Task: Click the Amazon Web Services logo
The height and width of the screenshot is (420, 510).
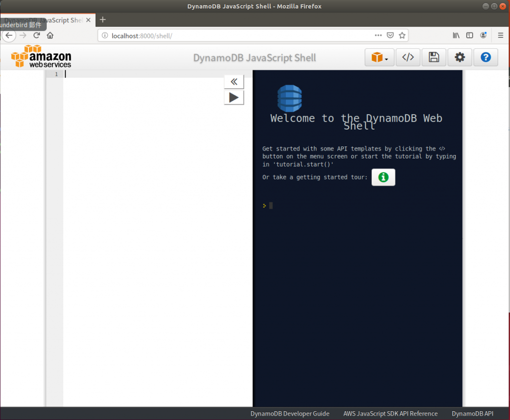Action: (41, 57)
